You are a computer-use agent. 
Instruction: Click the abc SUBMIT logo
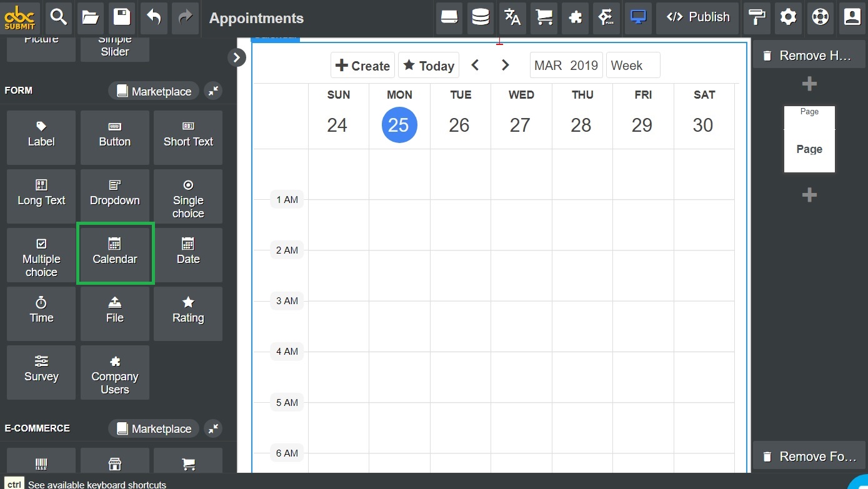[20, 18]
